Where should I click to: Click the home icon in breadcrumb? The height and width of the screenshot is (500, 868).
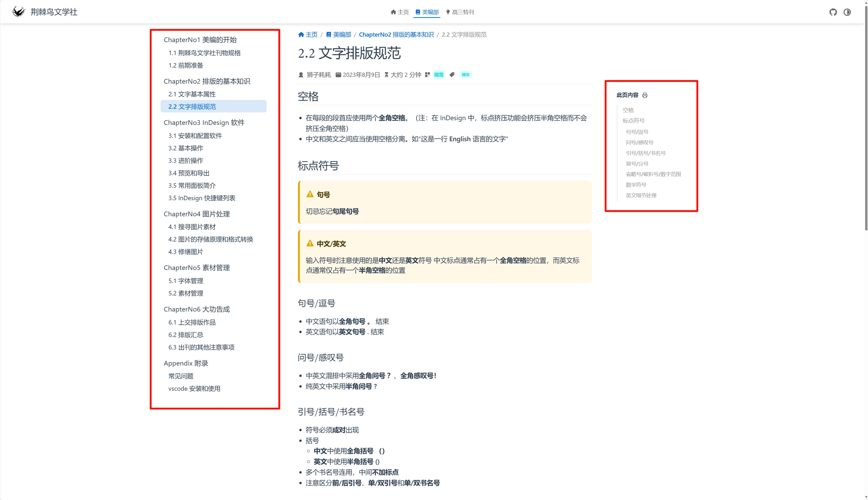301,35
